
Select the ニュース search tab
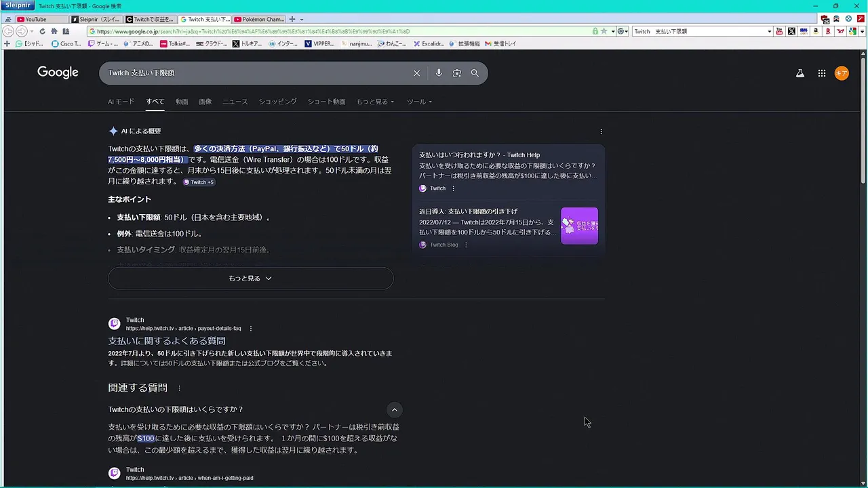click(x=235, y=102)
